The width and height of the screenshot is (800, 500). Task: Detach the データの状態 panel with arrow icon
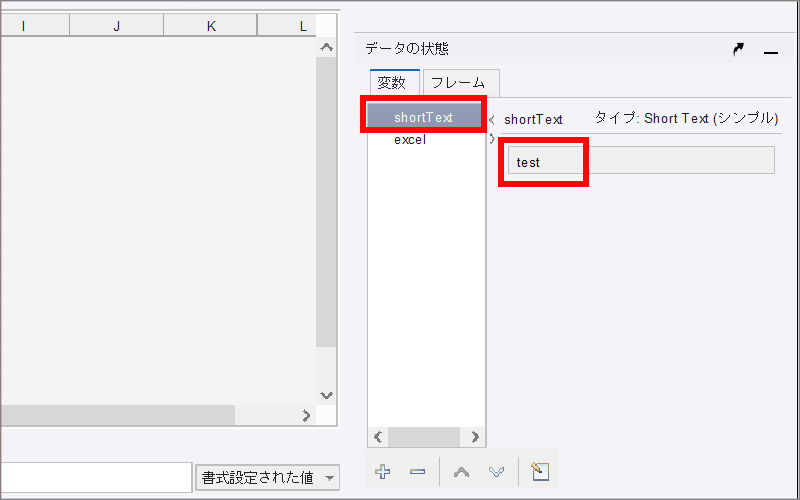pyautogui.click(x=738, y=49)
